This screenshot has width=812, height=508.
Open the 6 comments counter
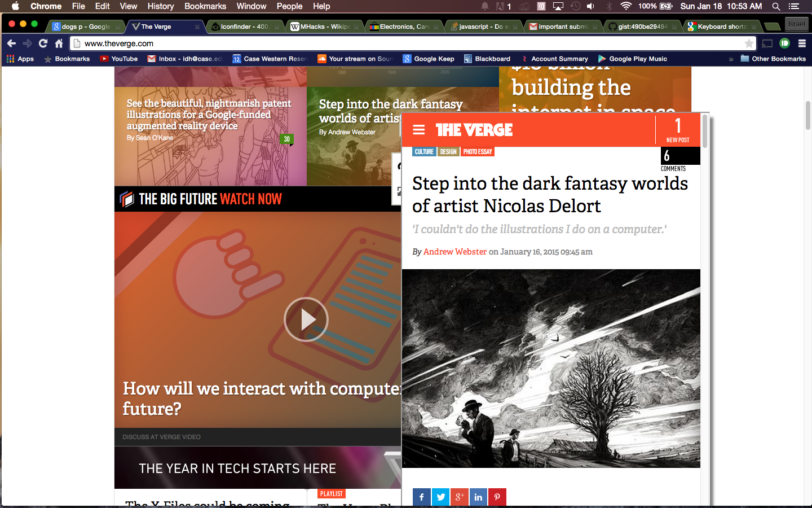tap(680, 160)
